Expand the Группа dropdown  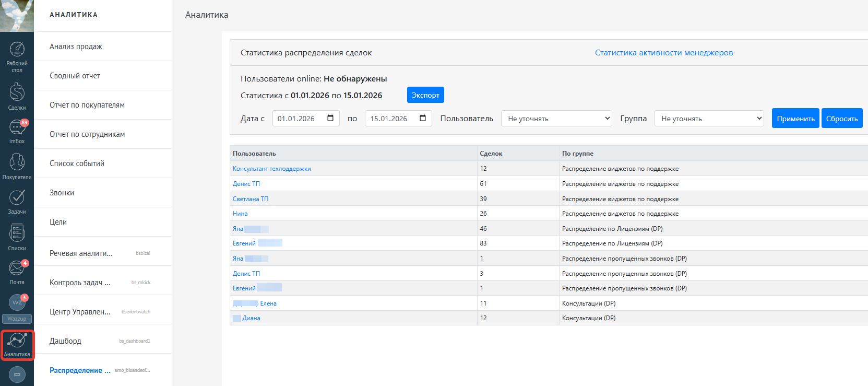pos(709,119)
